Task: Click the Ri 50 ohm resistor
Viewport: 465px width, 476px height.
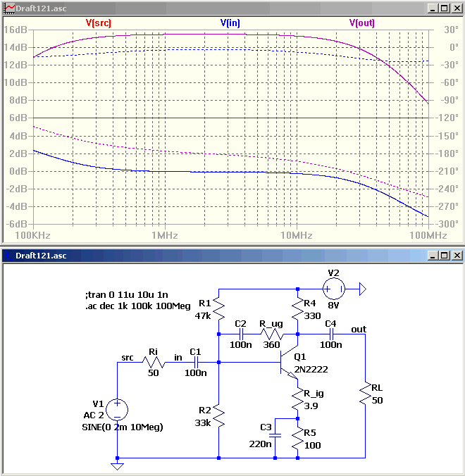Action: 154,363
